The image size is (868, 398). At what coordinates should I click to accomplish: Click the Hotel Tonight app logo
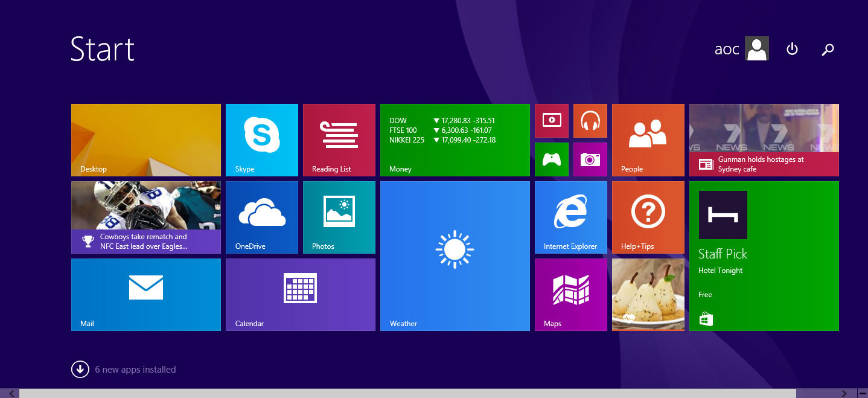(723, 215)
